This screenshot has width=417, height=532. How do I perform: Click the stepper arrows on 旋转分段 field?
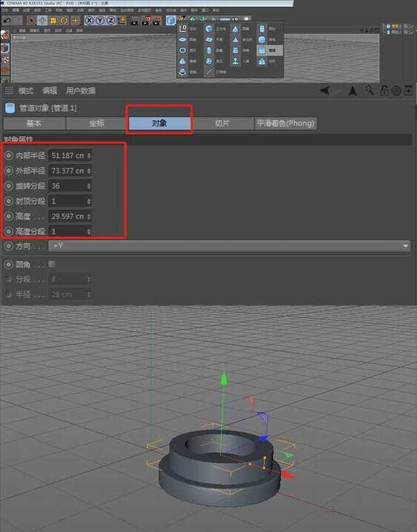click(88, 186)
